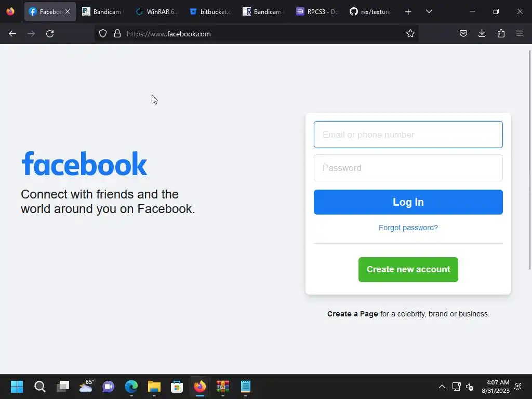Open Microsoft Edge from taskbar
Viewport: 532px width, 399px height.
pos(131,387)
